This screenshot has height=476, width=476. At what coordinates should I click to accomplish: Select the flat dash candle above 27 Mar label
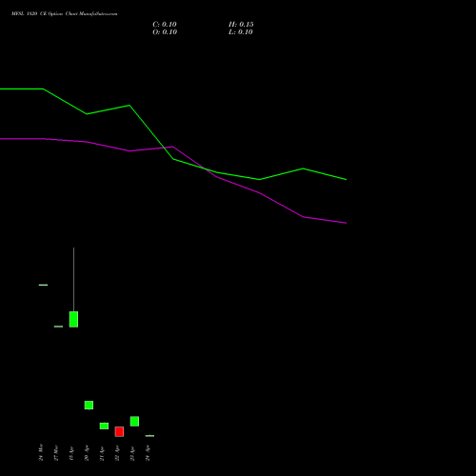58,327
